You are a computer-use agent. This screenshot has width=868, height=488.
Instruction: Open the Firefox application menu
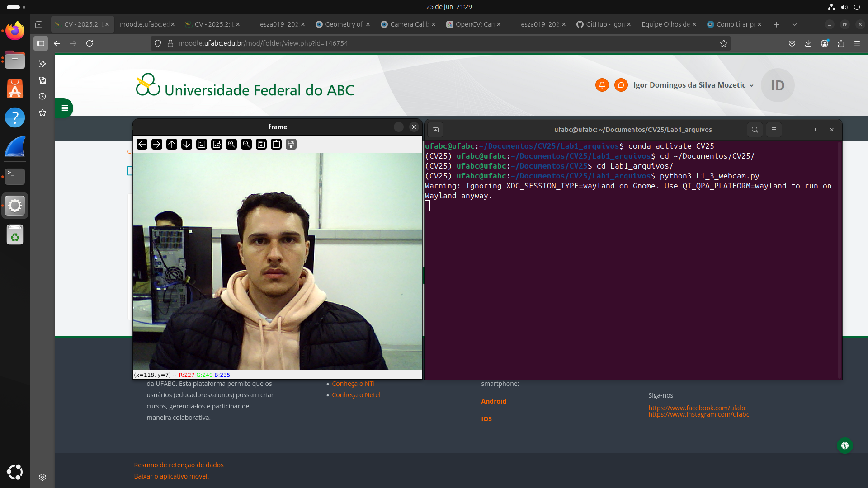tap(857, 43)
